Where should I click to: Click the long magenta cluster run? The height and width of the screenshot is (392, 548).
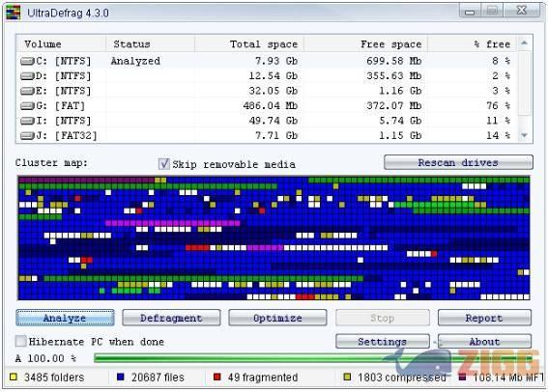tap(173, 223)
